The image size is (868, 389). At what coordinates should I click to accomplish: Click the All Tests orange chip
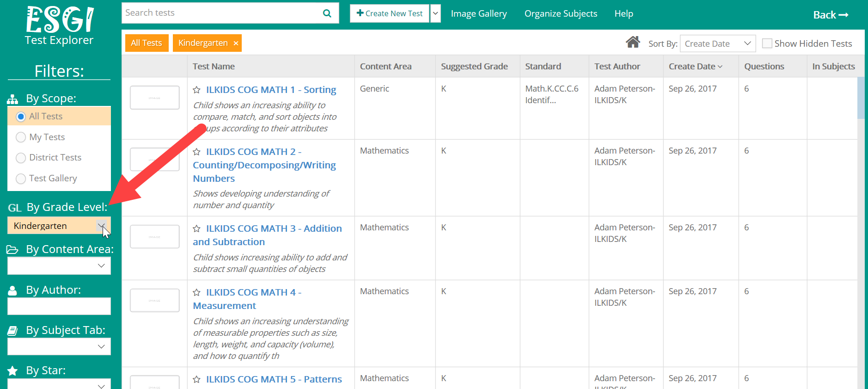click(147, 43)
